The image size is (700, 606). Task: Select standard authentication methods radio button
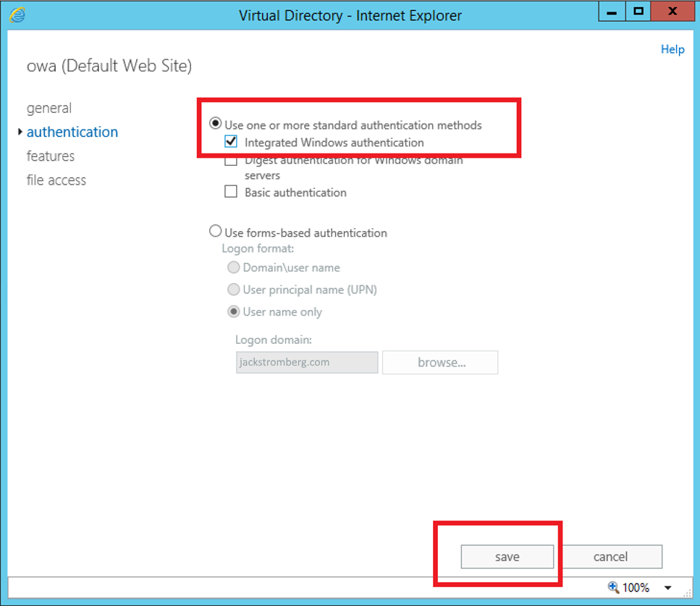215,125
